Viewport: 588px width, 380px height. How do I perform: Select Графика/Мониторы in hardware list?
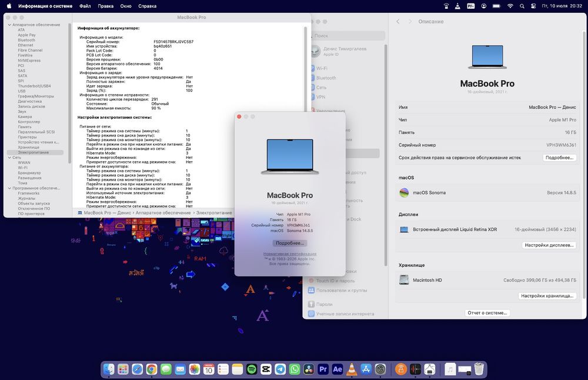(x=36, y=96)
